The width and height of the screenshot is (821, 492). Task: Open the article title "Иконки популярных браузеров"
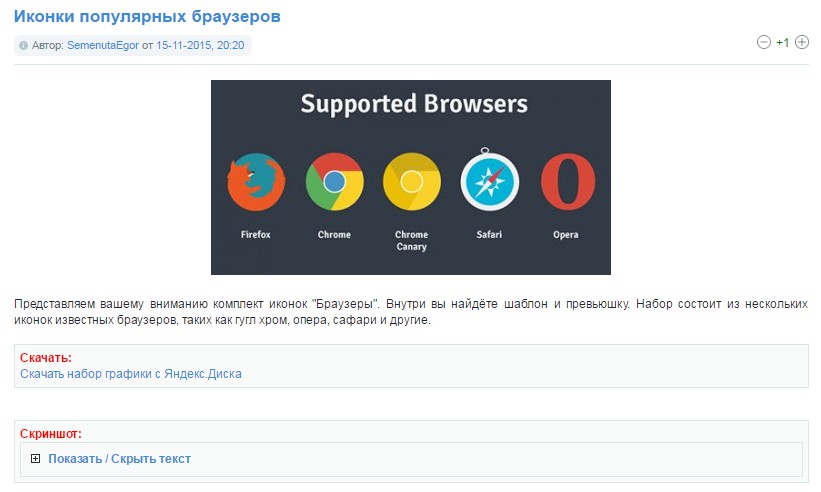tap(147, 18)
